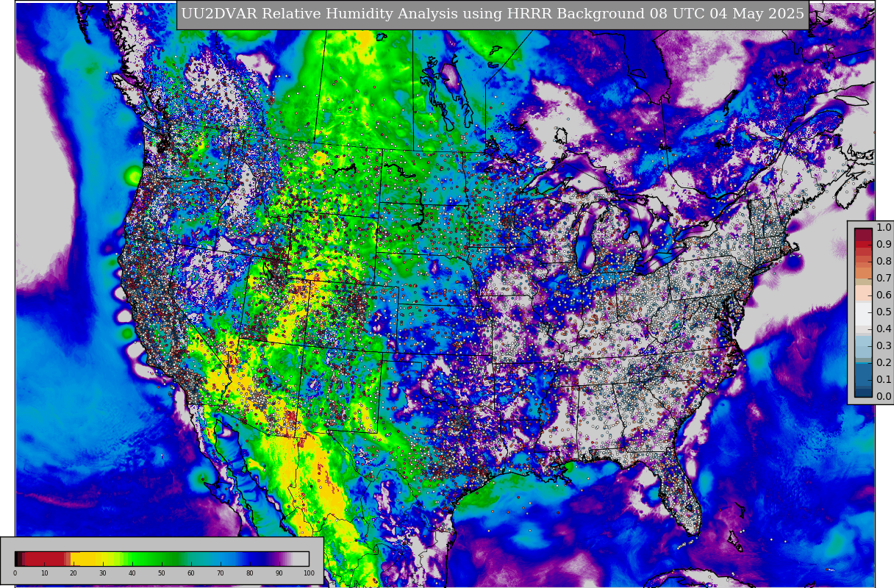Click the 0.2 label on right colorbar

(x=884, y=362)
